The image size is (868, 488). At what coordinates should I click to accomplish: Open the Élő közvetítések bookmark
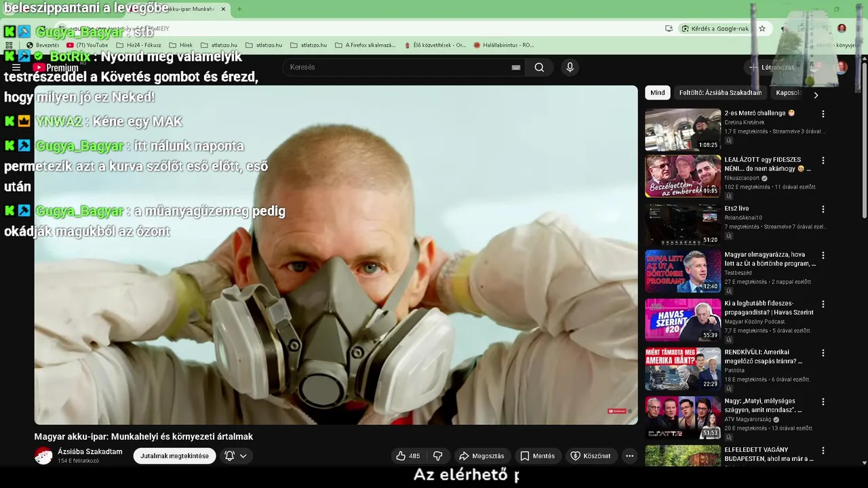click(x=434, y=45)
